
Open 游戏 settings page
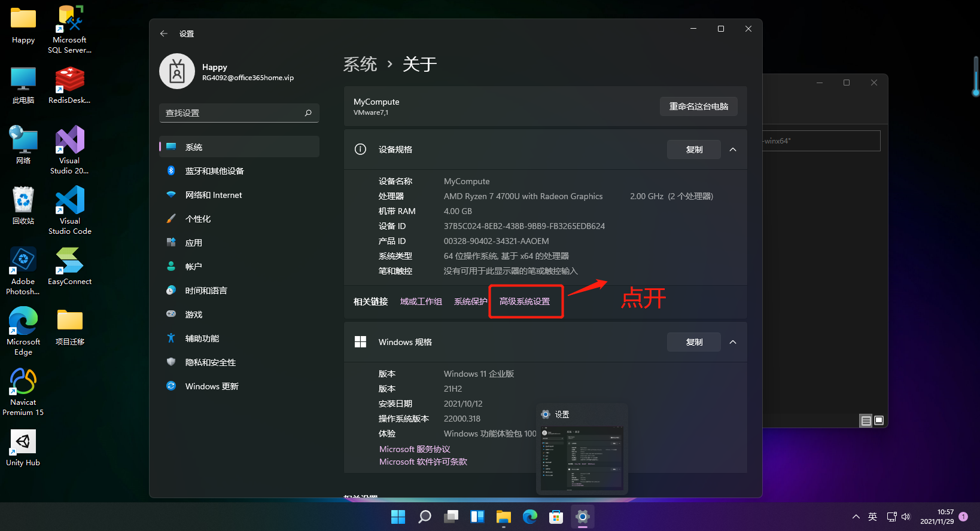pyautogui.click(x=239, y=315)
